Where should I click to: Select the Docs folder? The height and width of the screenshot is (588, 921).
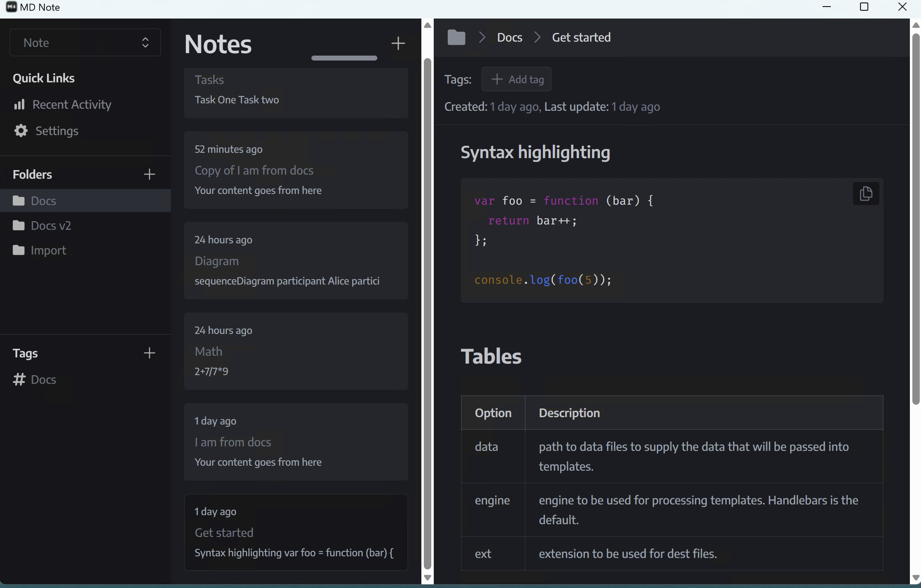tap(44, 201)
